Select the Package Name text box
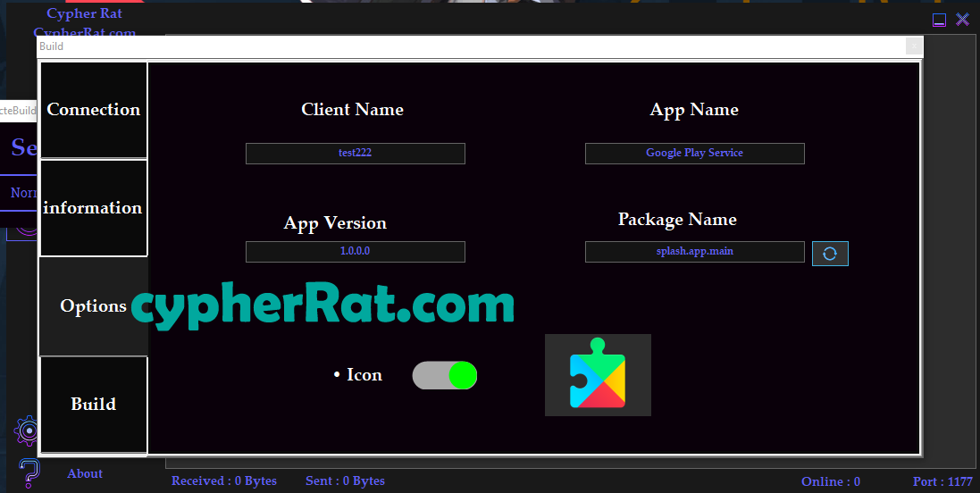Viewport: 980px width, 493px height. tap(694, 252)
